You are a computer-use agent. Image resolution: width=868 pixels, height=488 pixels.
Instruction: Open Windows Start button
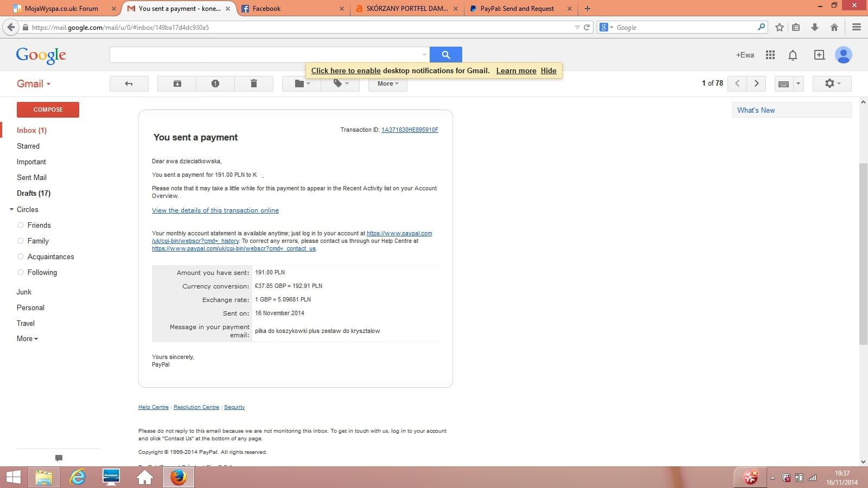[x=13, y=477]
